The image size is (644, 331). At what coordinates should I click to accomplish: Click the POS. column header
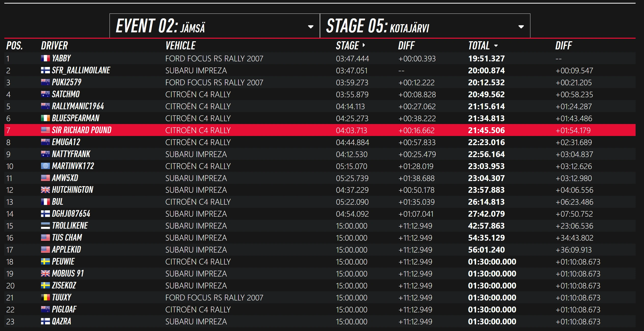15,46
